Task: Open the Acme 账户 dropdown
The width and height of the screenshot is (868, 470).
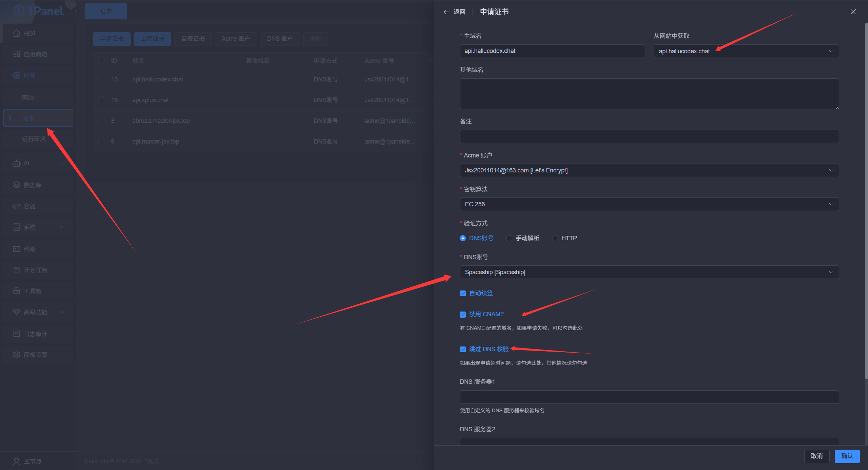Action: point(649,170)
